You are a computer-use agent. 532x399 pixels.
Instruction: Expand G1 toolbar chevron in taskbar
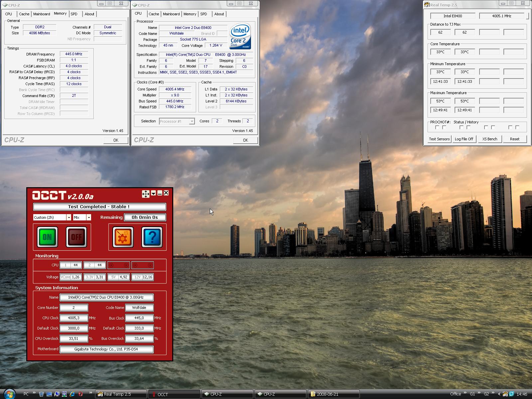point(479,393)
